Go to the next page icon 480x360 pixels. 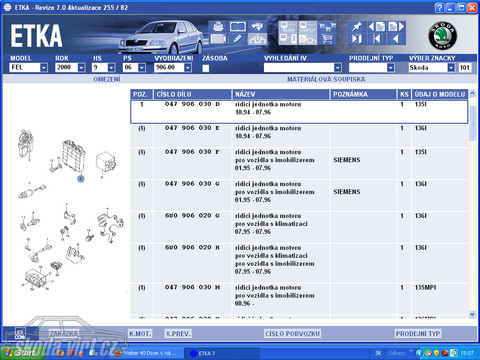396,26
